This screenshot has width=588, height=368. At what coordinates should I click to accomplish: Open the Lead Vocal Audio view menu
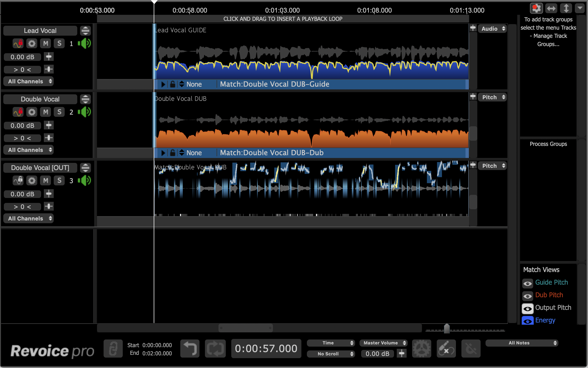pyautogui.click(x=492, y=29)
